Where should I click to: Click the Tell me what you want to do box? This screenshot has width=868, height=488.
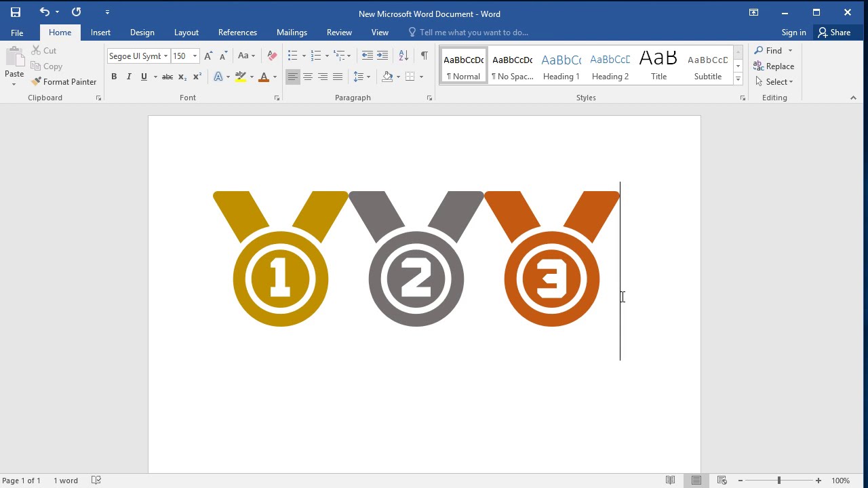point(468,33)
